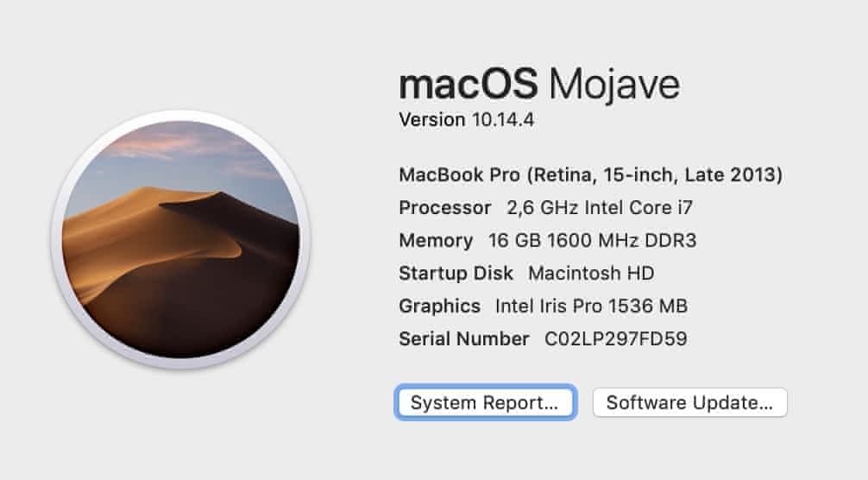
Task: Select the serial number C02LP297FD59
Action: (x=616, y=338)
